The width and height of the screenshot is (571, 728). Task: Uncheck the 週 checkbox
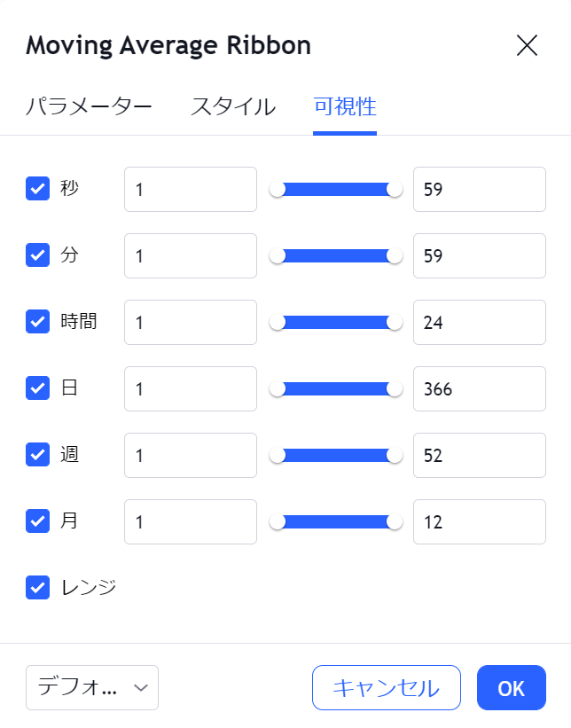pyautogui.click(x=38, y=455)
